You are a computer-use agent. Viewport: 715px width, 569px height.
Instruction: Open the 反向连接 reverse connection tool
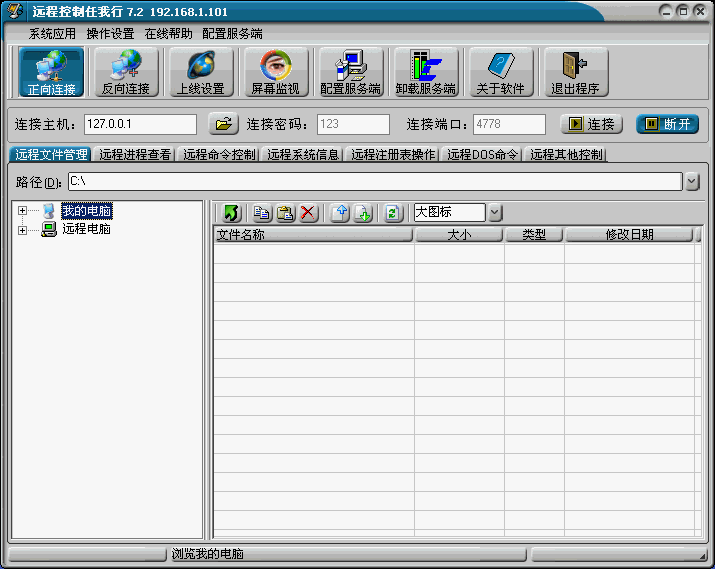tap(126, 72)
